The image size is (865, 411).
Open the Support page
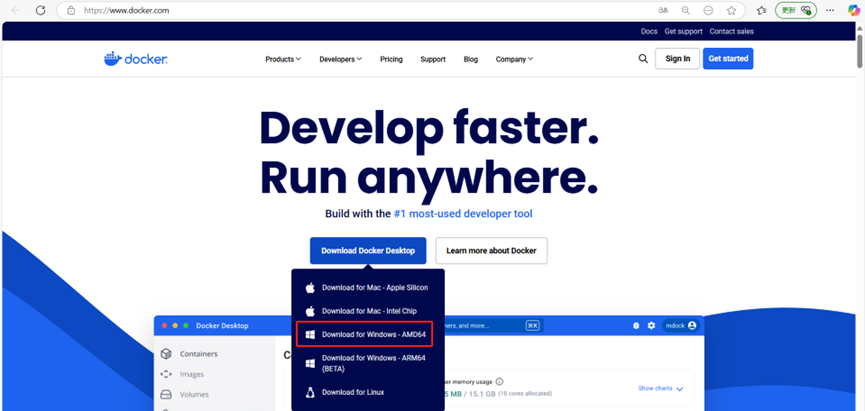[433, 59]
